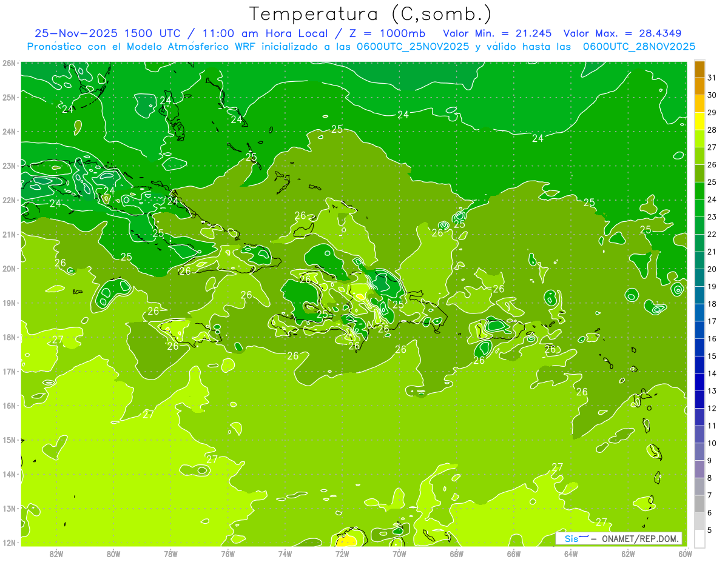Screen dimensions: 728x562
Task: Click "Valor Min. = 21.245" readout
Action: (x=497, y=33)
